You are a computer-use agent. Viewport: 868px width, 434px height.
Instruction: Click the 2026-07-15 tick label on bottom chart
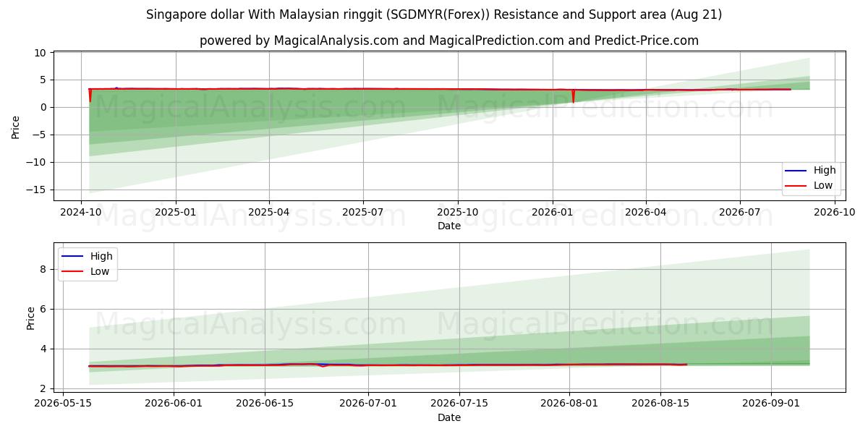click(459, 404)
